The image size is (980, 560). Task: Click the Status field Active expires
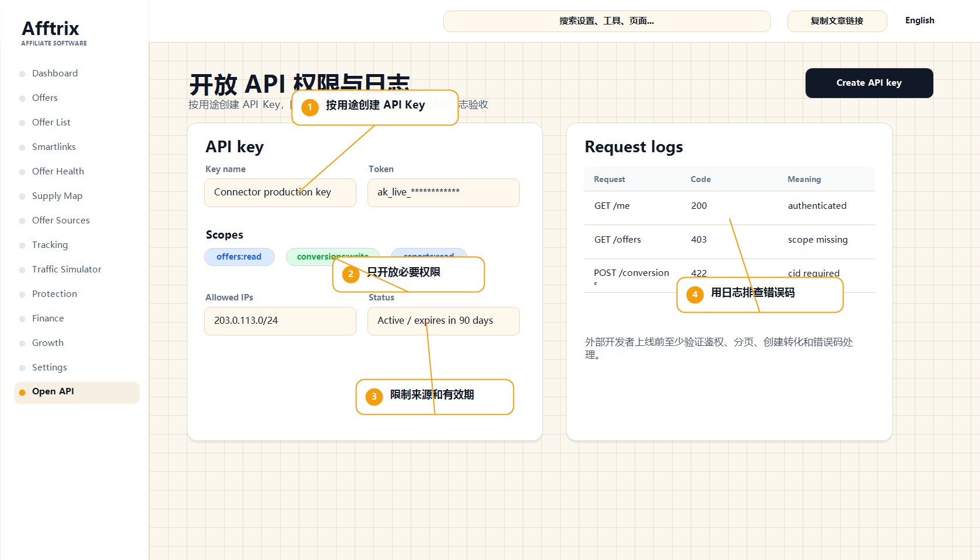(x=443, y=321)
